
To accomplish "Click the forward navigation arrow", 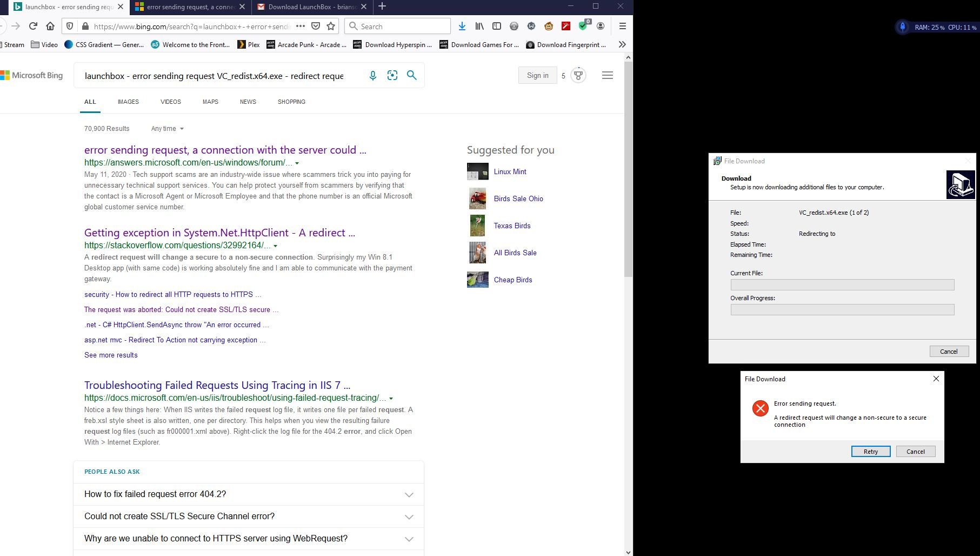I will click(16, 26).
